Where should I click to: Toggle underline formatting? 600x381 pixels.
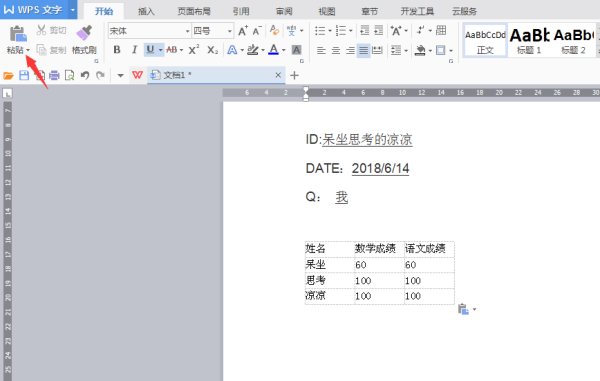point(150,50)
